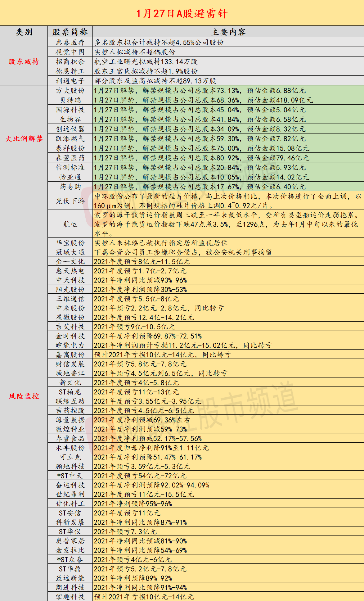The image size is (364, 601).
Task: Click the 生物谷 stock cell
Action: (x=70, y=120)
